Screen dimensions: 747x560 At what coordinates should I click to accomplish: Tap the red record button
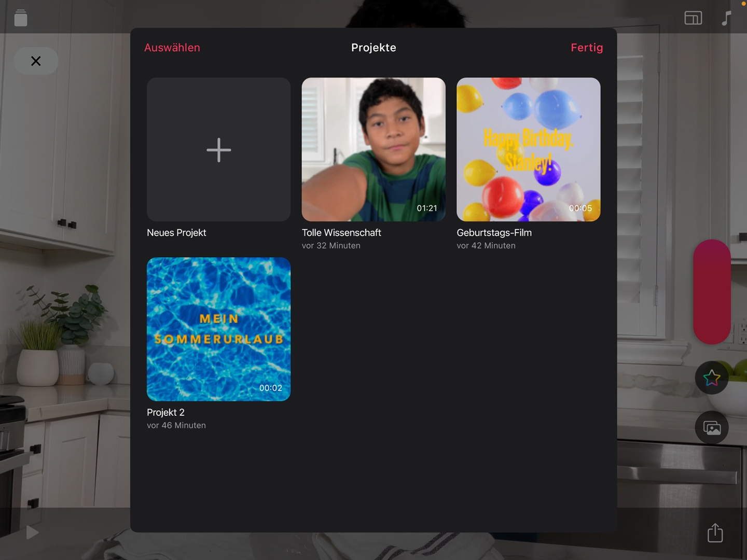click(712, 292)
